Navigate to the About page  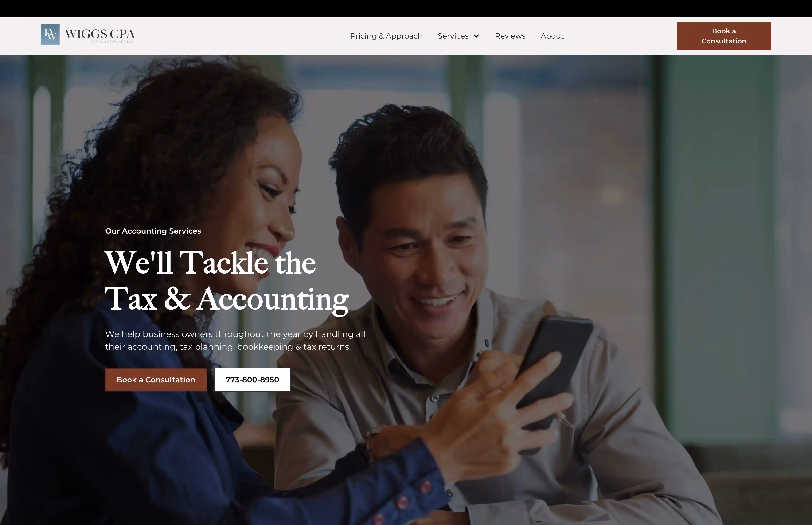(x=552, y=36)
